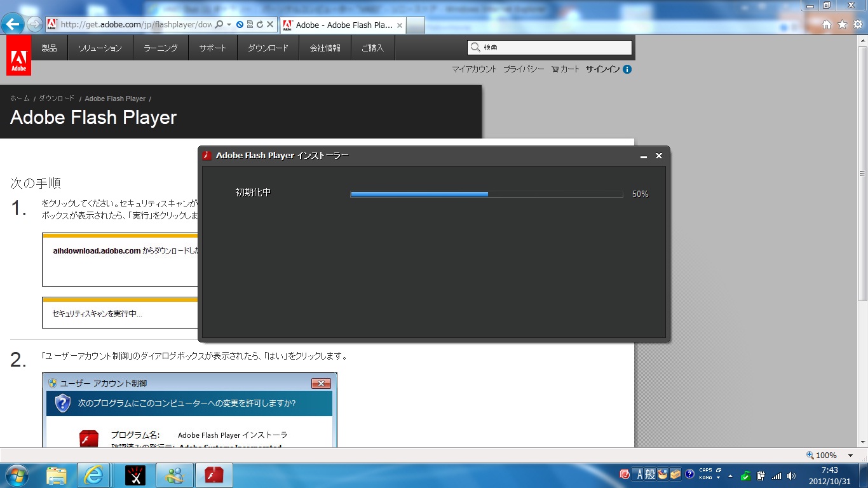Click the URL field get.adobe.com
Screen dimensions: 868x488
pos(136,25)
